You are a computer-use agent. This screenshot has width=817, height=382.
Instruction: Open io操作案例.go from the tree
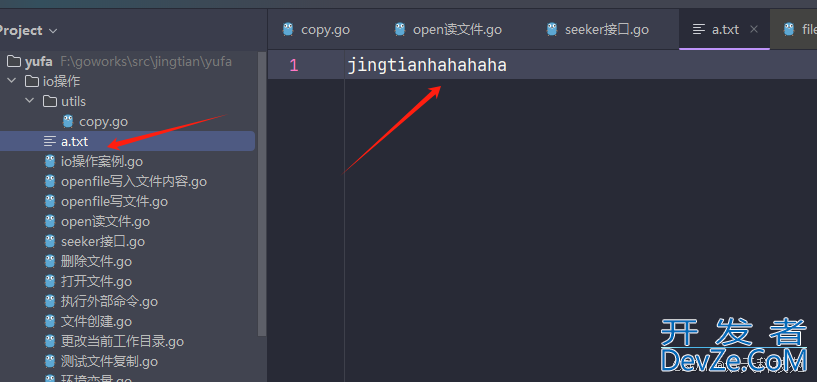pos(102,162)
